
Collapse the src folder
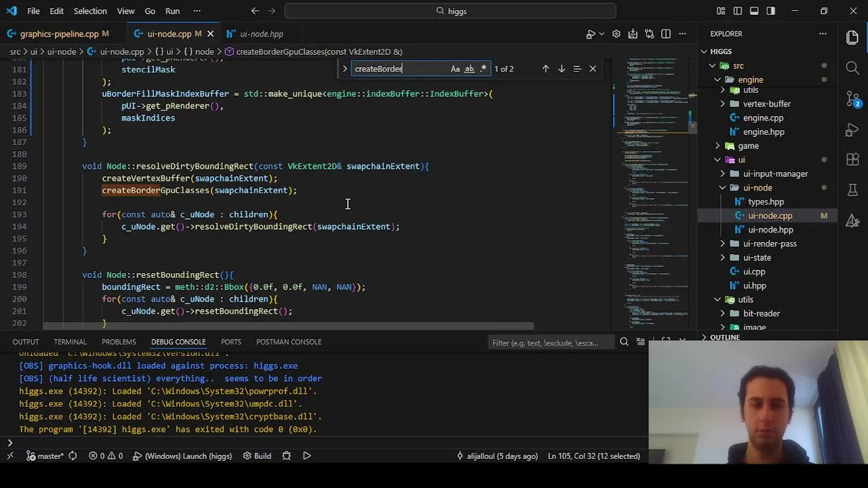click(x=712, y=66)
